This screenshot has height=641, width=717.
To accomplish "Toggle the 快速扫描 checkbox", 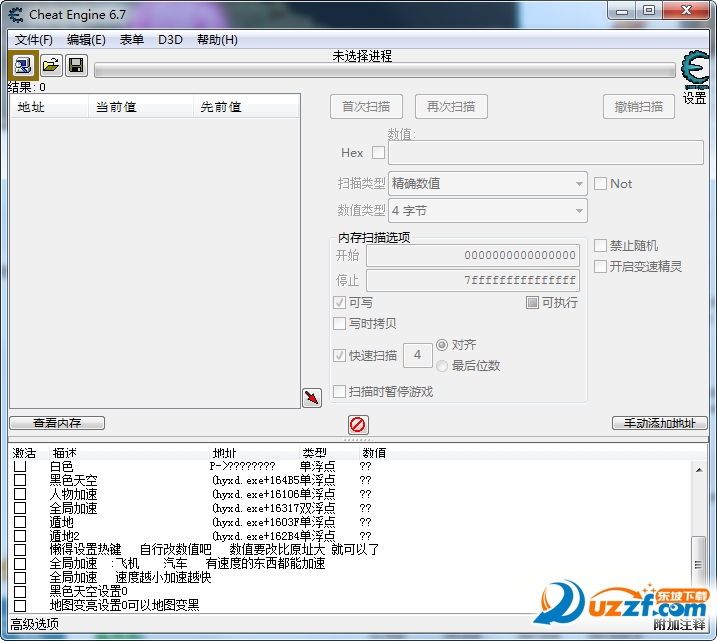I will [339, 355].
